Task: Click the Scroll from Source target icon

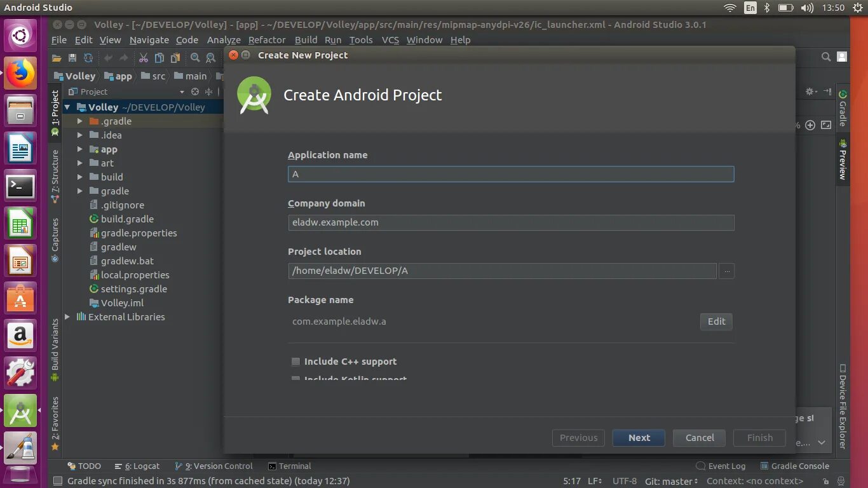Action: click(195, 91)
